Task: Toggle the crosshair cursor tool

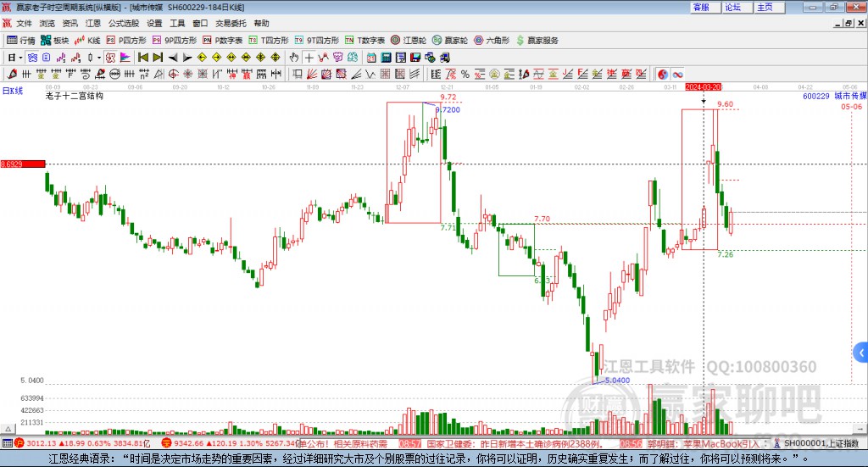Action: pos(309,58)
